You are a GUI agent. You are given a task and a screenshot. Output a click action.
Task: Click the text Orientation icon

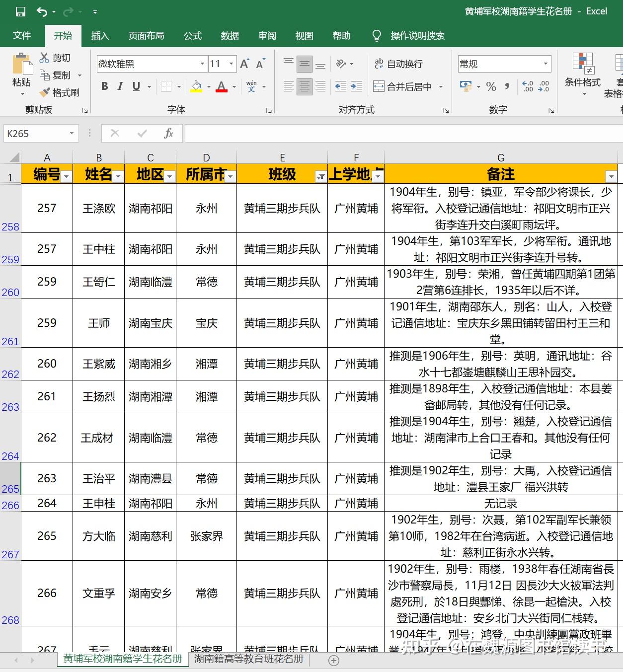pos(341,64)
